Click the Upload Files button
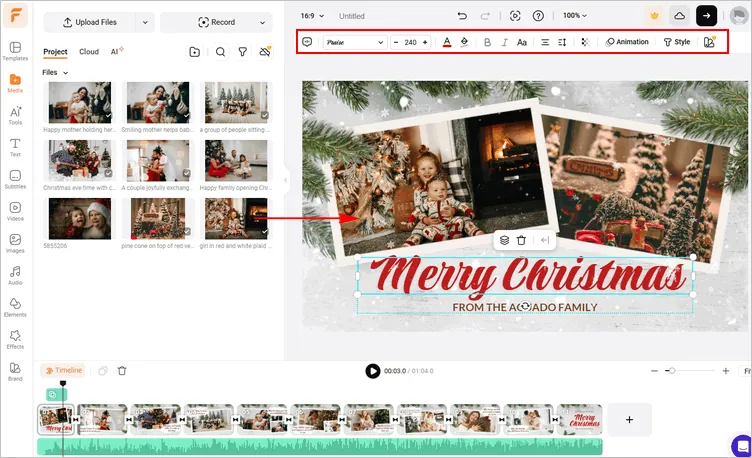 tap(90, 22)
